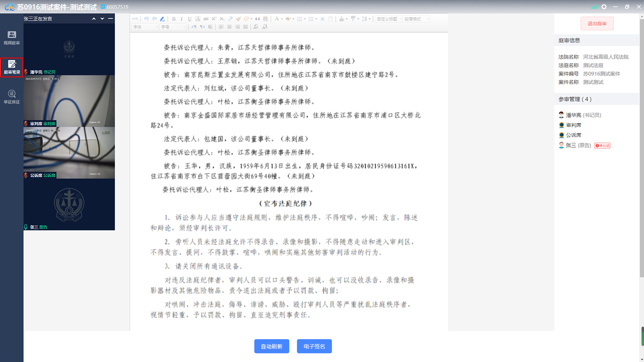Expand the 段落格式 paragraph format dropdown
This screenshot has width=644, height=362.
416,19
